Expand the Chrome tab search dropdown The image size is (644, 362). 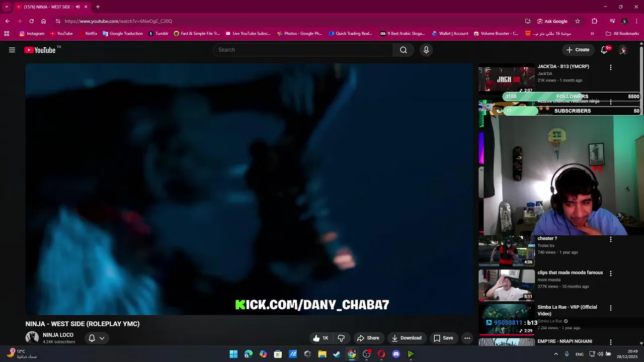[x=7, y=7]
